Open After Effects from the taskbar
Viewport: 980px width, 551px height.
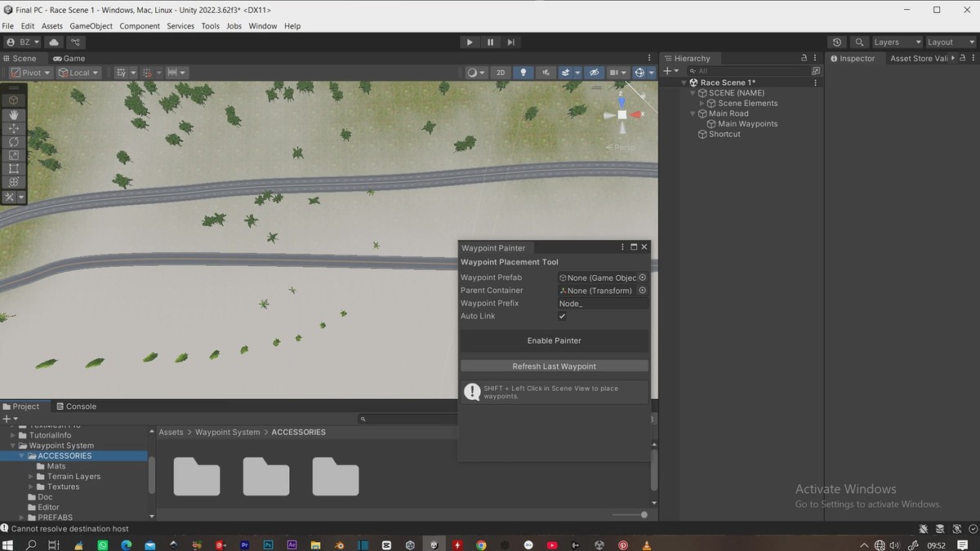click(292, 544)
